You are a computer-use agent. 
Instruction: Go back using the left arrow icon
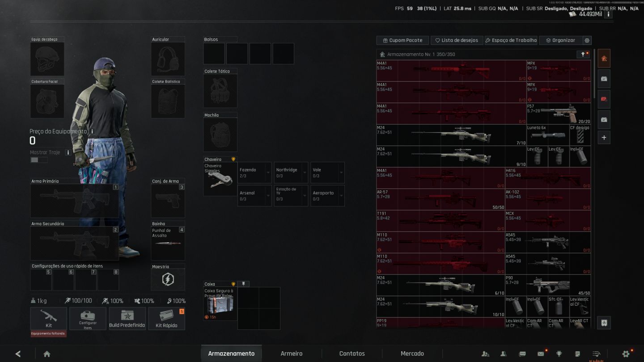(18, 354)
